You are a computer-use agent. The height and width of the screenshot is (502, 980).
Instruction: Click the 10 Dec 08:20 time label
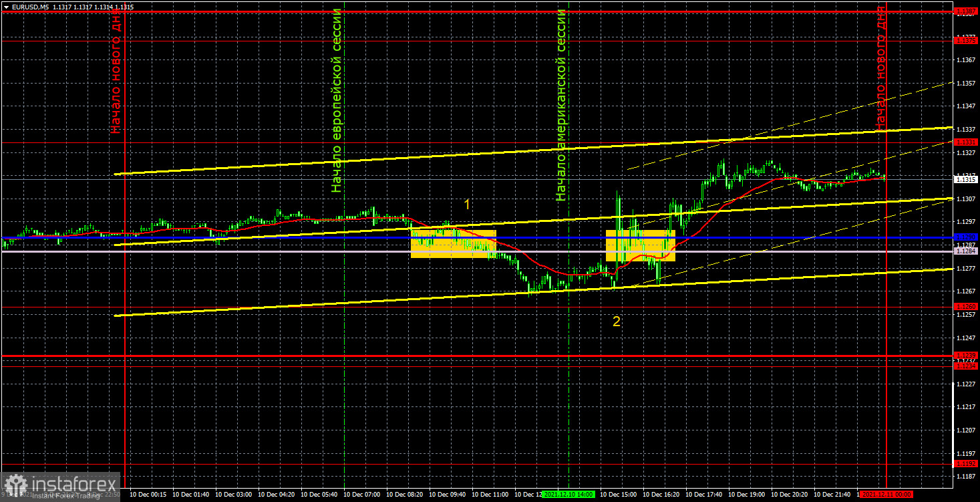(405, 495)
